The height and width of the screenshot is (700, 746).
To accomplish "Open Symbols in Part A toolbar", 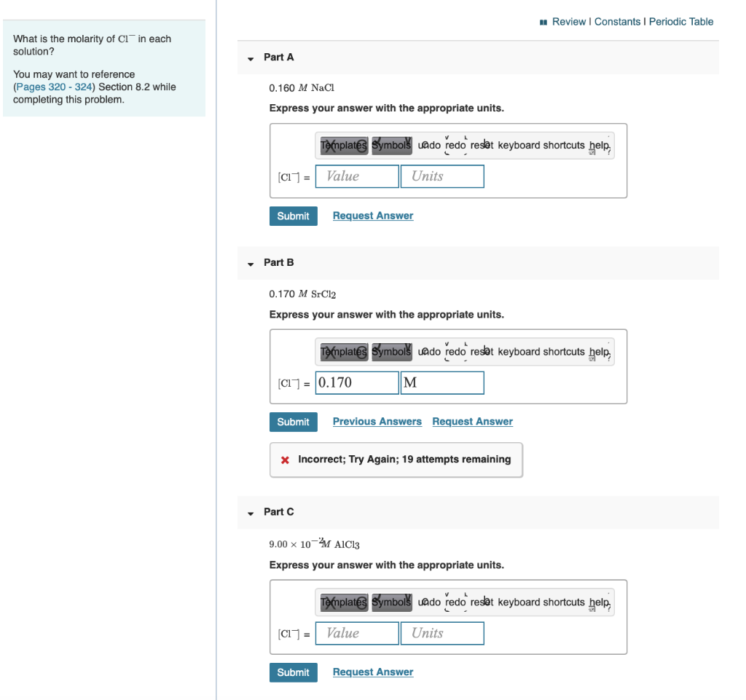I will [391, 145].
